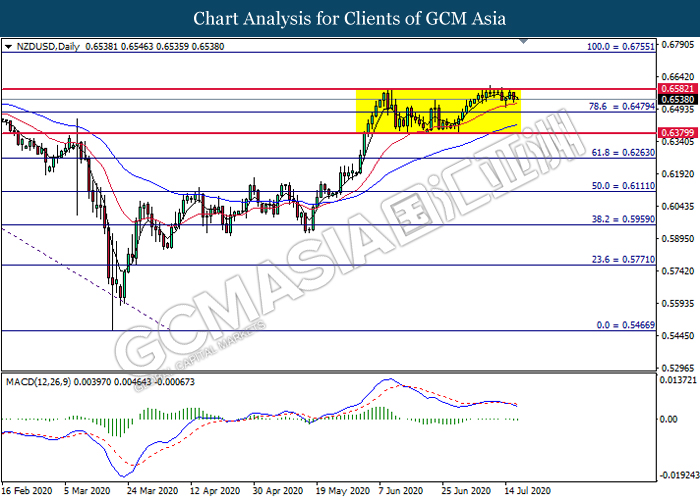The width and height of the screenshot is (700, 500).
Task: Click the 100.0 = 0.67551 Fibonacci label
Action: point(621,46)
